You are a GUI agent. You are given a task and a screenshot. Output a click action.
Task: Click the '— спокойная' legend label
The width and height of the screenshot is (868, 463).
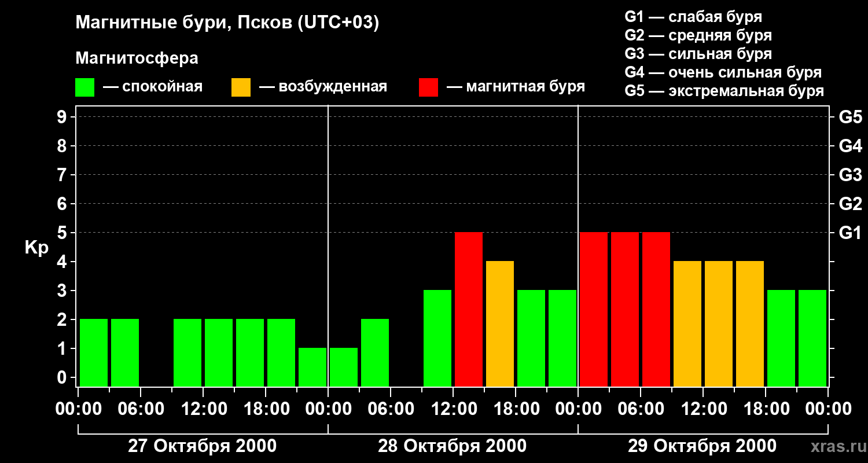(x=153, y=87)
